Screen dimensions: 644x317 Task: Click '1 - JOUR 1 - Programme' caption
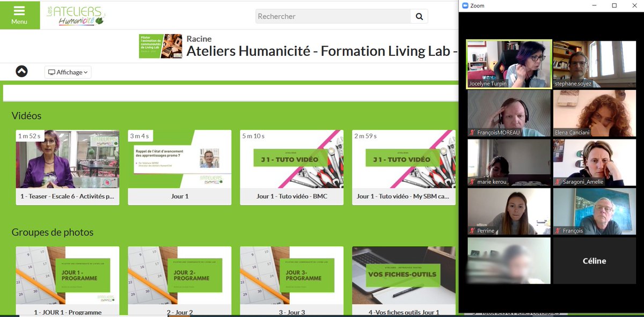[68, 312]
